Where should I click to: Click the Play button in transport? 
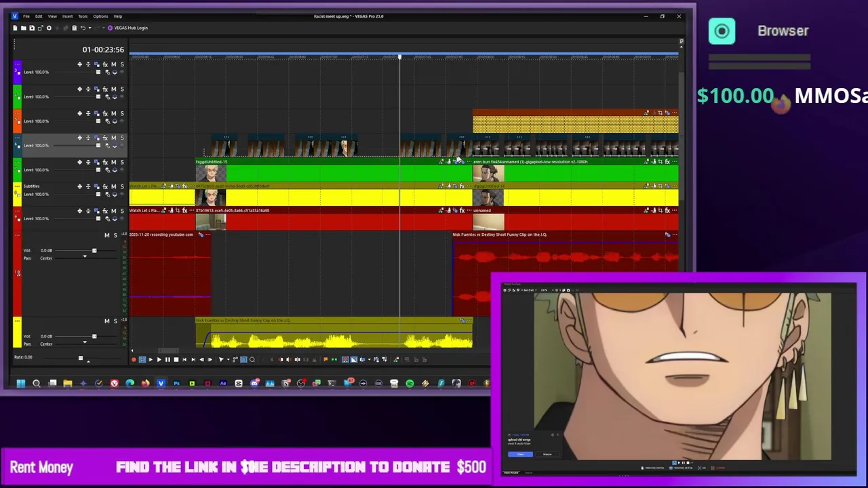(x=159, y=360)
